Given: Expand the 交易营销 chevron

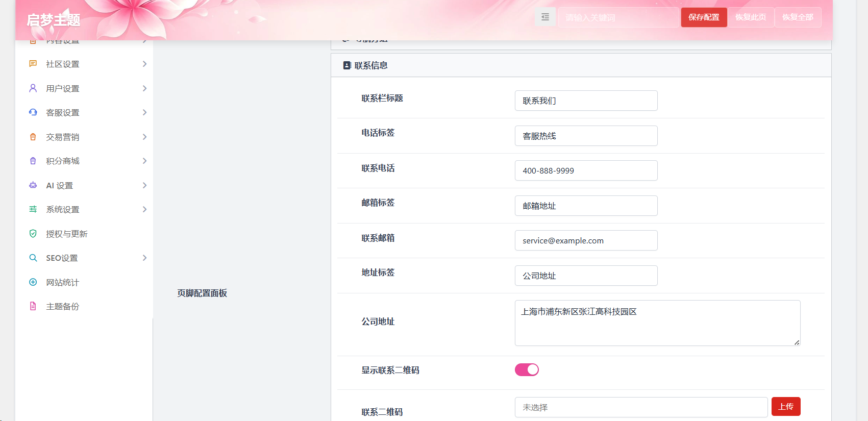Looking at the screenshot, I should pyautogui.click(x=144, y=137).
